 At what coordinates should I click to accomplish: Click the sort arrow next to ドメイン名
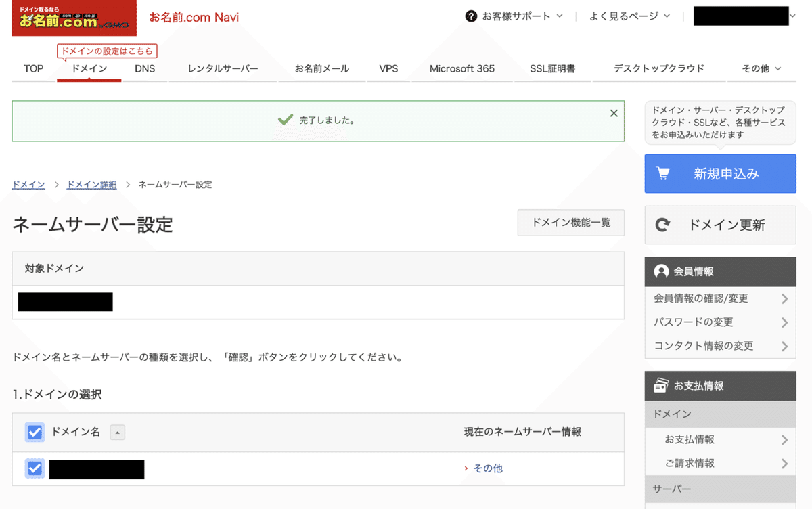[117, 432]
